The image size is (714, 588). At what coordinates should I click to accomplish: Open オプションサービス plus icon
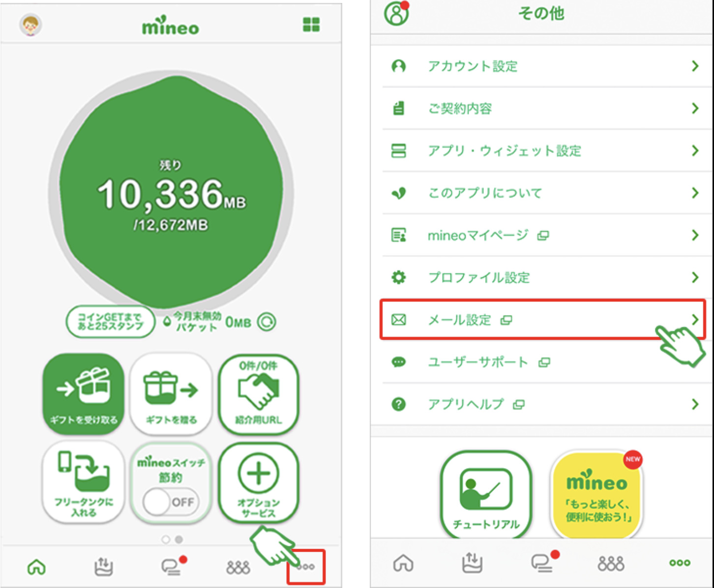pyautogui.click(x=259, y=482)
